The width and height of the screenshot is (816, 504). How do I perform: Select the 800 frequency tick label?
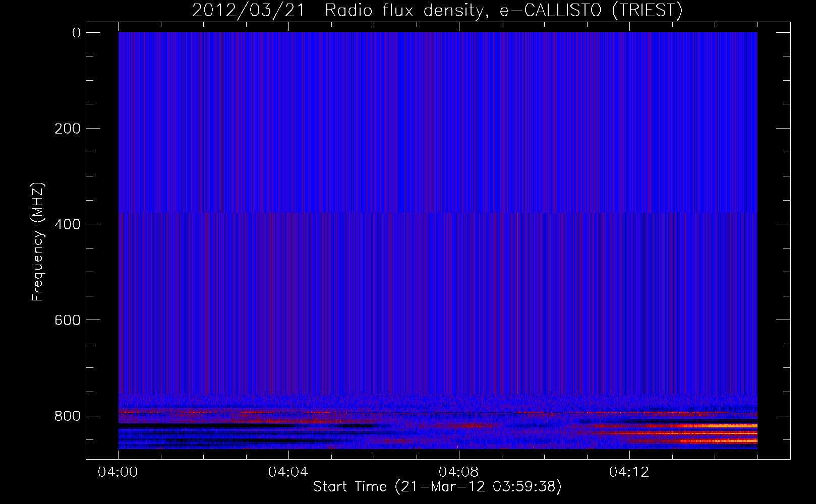(x=68, y=416)
